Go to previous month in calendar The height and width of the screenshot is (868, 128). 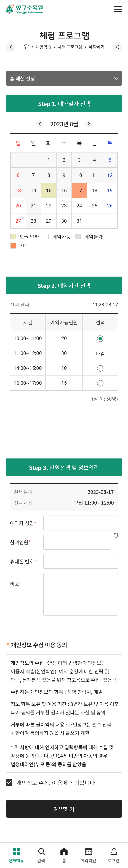tap(40, 124)
